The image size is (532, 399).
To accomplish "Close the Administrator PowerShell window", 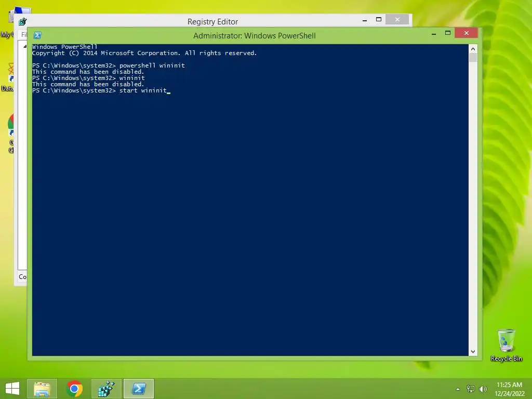I will coord(467,33).
